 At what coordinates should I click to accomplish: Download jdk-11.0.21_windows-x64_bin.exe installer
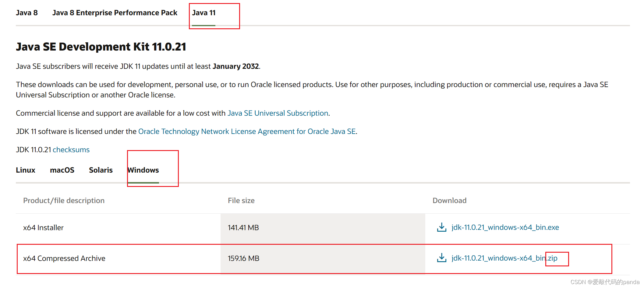pyautogui.click(x=505, y=227)
